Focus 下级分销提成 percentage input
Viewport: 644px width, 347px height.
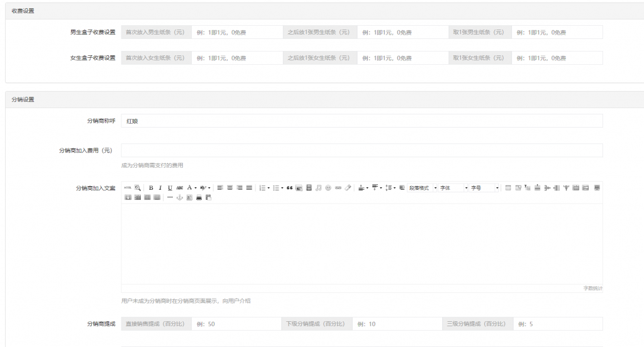(397, 324)
